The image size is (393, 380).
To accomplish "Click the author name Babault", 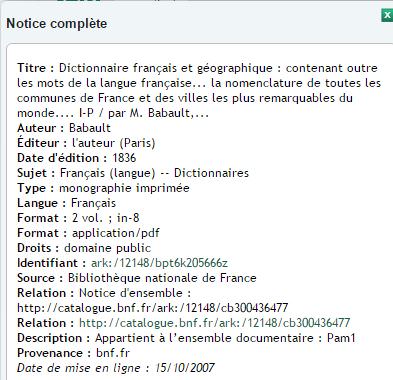I will [90, 128].
